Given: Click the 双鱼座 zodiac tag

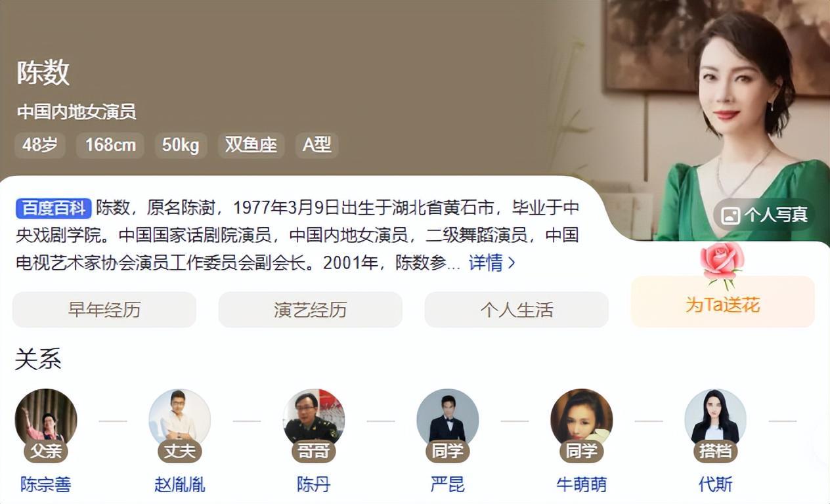Looking at the screenshot, I should [251, 145].
